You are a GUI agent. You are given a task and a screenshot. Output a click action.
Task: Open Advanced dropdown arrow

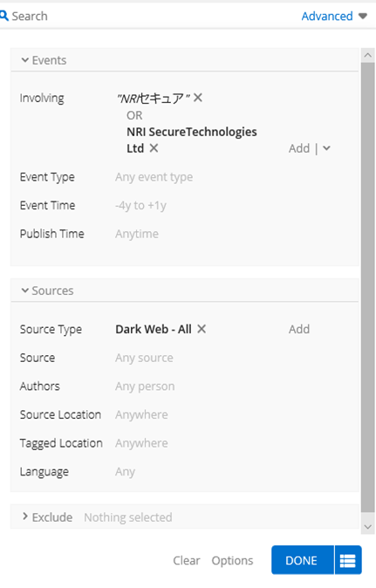(x=363, y=16)
